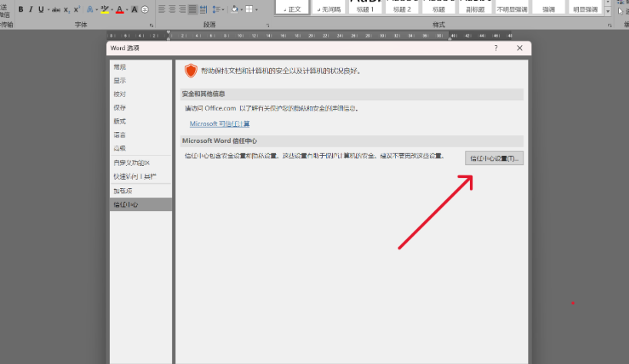This screenshot has height=364, width=629.
Task: Select the 副标题 style
Action: (x=475, y=7)
